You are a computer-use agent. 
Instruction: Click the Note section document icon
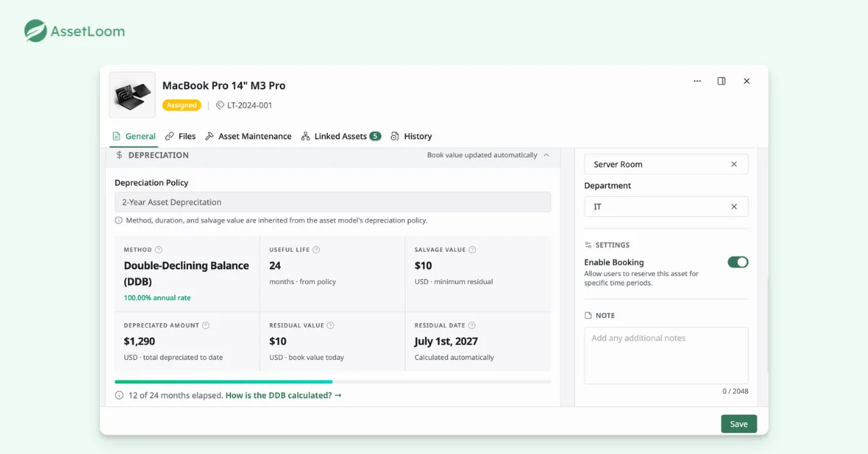coord(588,316)
